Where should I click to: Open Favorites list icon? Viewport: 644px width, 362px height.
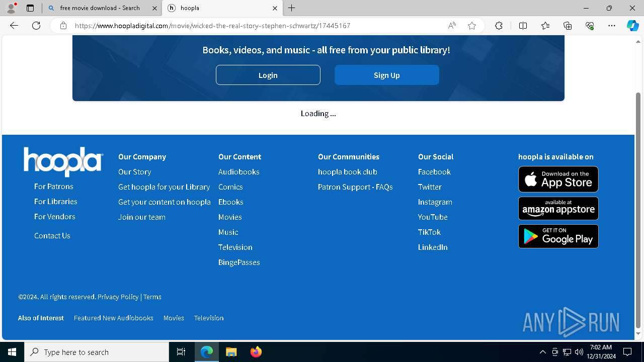(x=545, y=26)
